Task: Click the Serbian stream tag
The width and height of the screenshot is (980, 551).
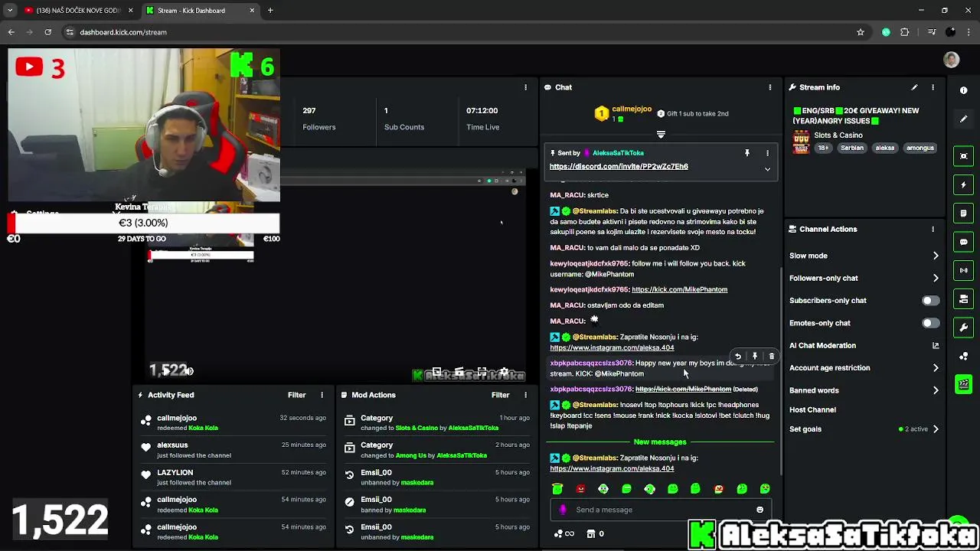Action: tap(852, 148)
